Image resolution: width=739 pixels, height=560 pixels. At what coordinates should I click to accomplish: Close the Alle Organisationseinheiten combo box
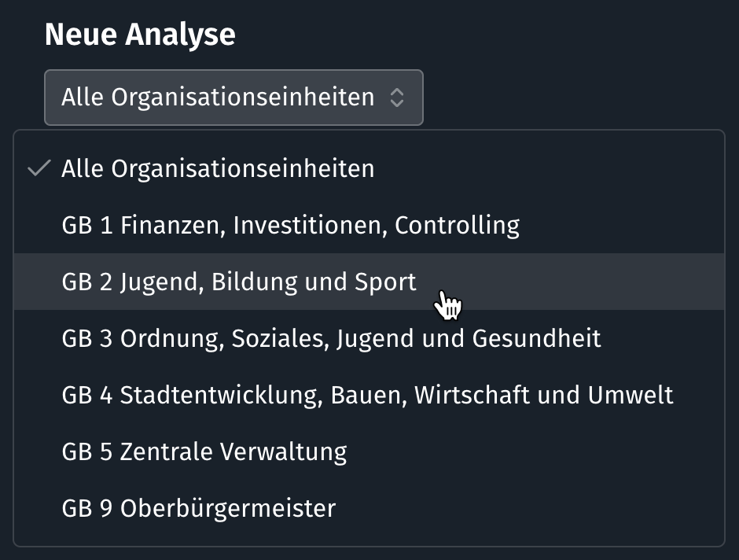pos(233,98)
